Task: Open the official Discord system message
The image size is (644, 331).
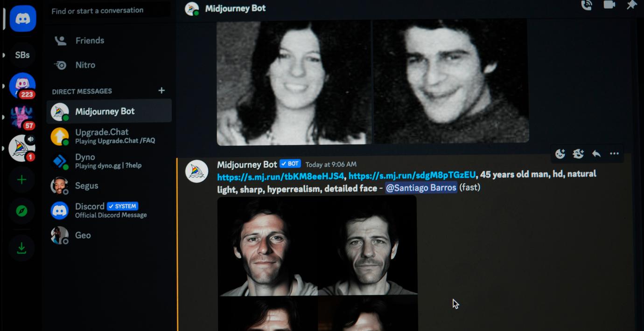Action: pyautogui.click(x=109, y=210)
